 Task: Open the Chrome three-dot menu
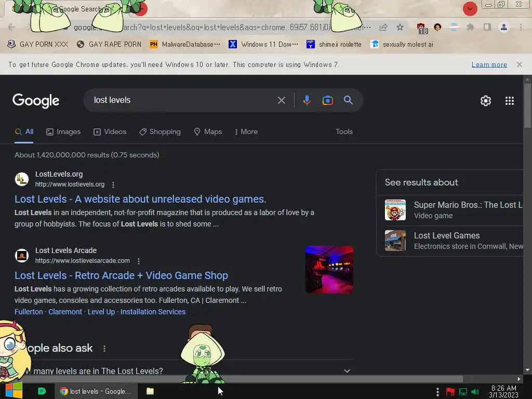click(x=521, y=27)
